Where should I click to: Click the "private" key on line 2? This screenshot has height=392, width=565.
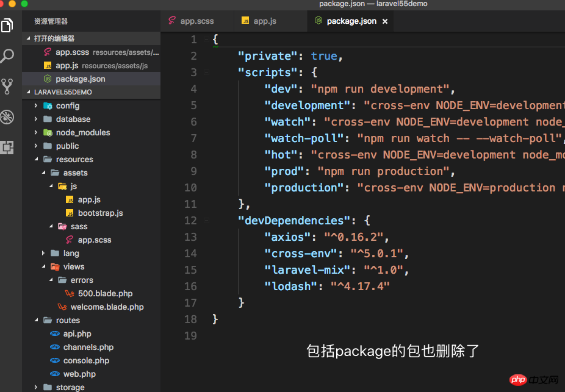(x=268, y=56)
